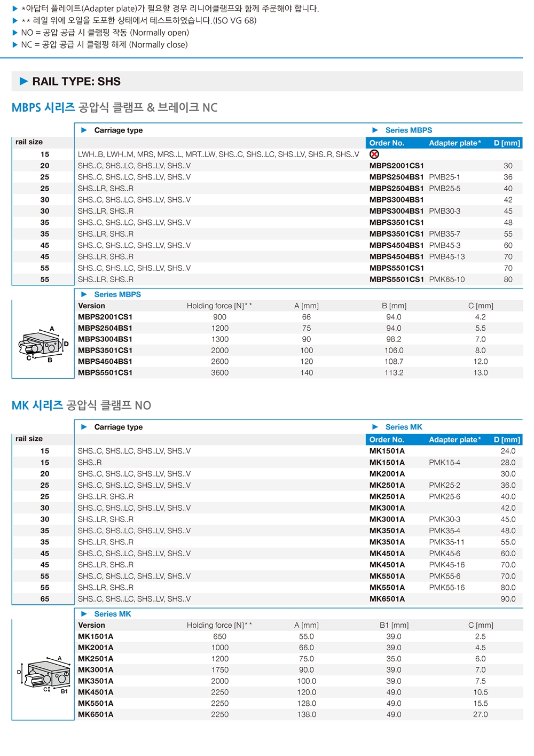Select the heading 'RAIL TYPE: SHS'
This screenshot has height=756, width=534.
[76, 81]
